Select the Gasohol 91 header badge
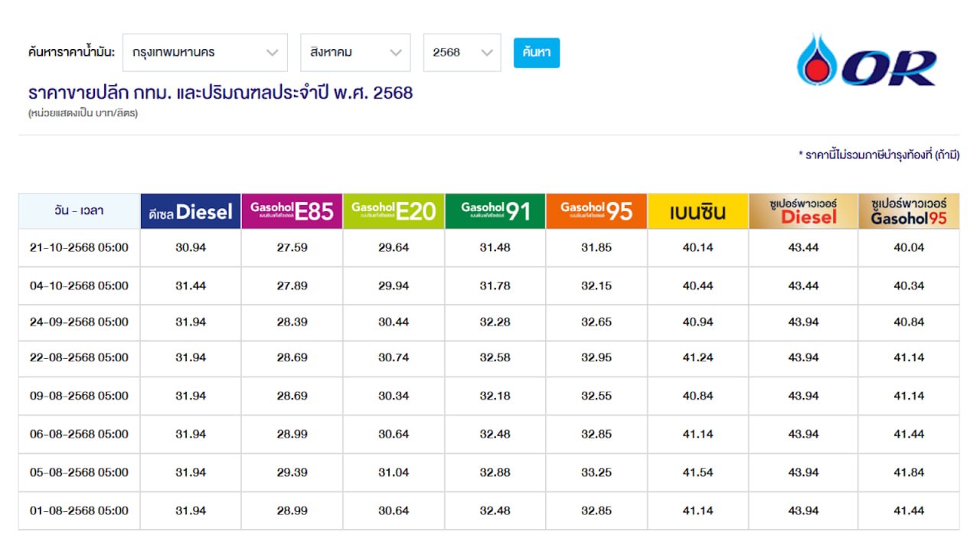980x551 pixels. coord(495,211)
